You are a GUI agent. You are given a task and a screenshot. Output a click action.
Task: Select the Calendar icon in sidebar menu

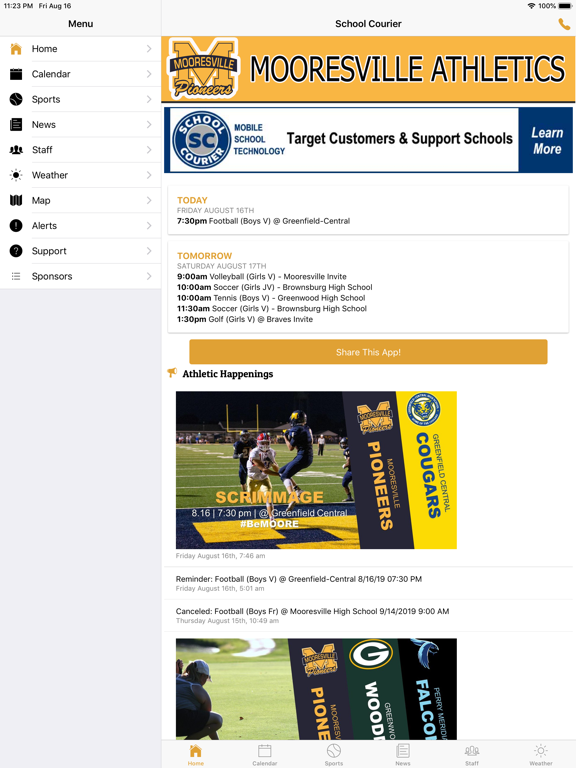(x=16, y=74)
